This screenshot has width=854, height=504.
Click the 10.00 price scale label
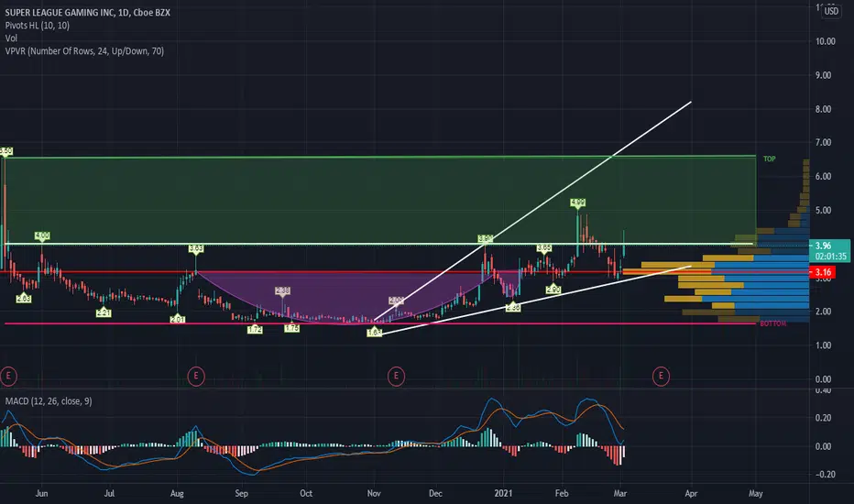click(825, 41)
